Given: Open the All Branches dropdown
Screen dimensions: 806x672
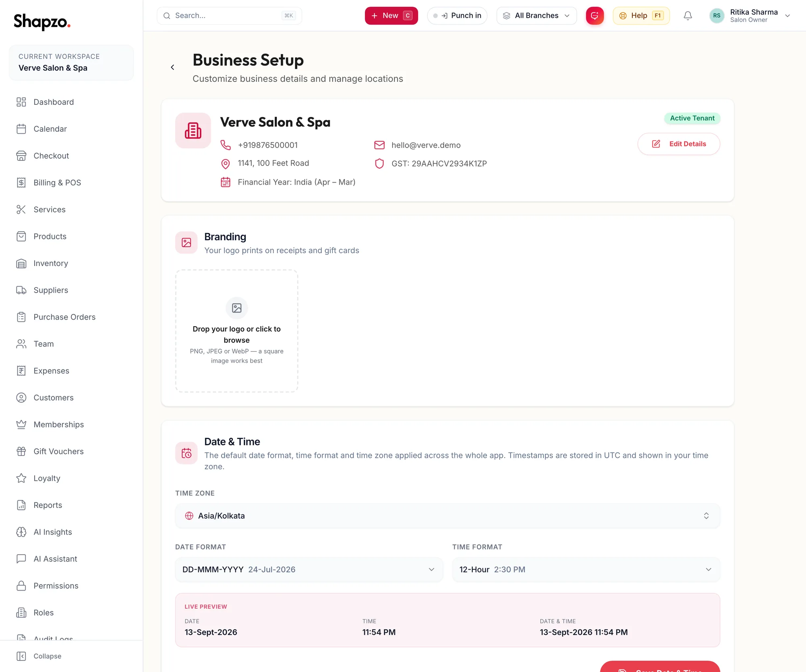Looking at the screenshot, I should click(536, 16).
